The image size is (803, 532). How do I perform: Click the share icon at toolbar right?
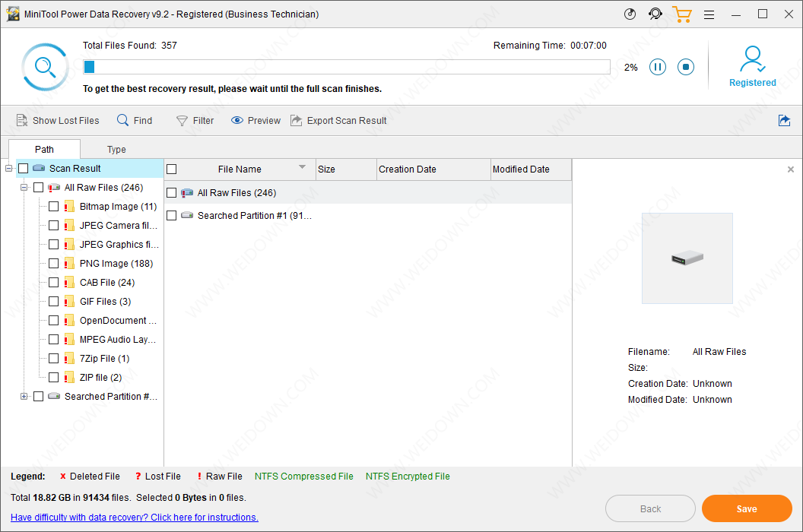(784, 120)
